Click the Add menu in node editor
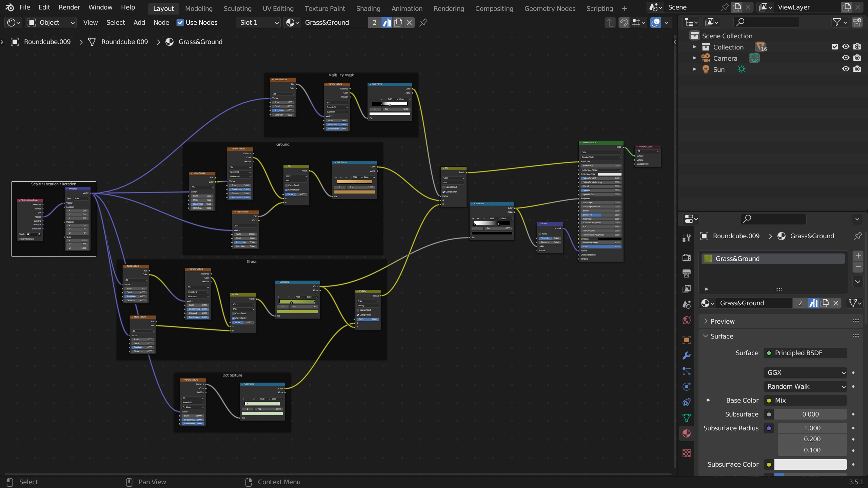 coord(139,23)
